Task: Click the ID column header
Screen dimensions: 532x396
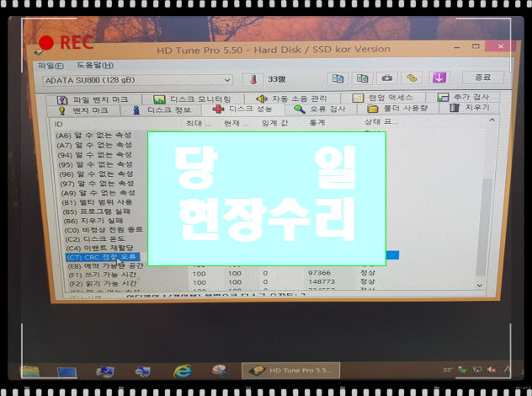Action: (x=59, y=125)
